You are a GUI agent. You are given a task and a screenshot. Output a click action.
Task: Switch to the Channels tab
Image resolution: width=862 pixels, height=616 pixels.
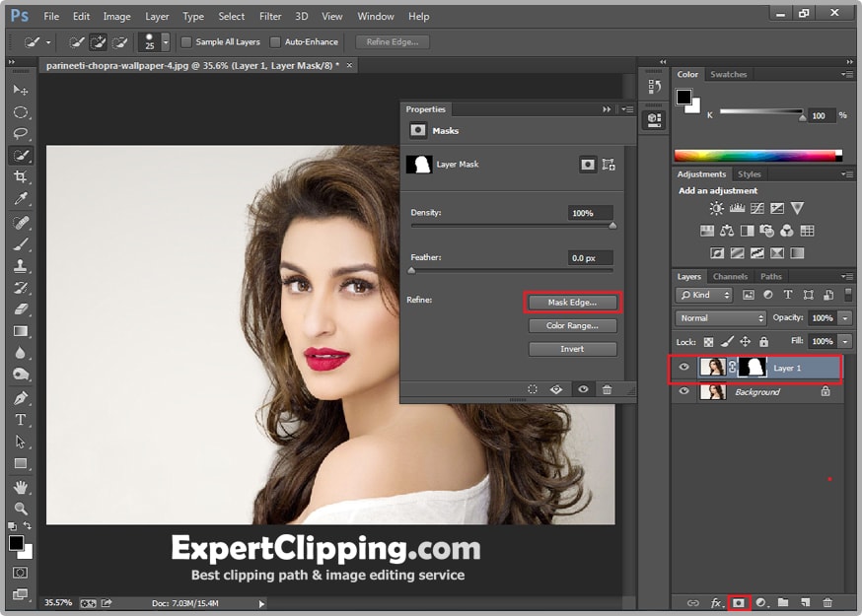click(x=730, y=276)
